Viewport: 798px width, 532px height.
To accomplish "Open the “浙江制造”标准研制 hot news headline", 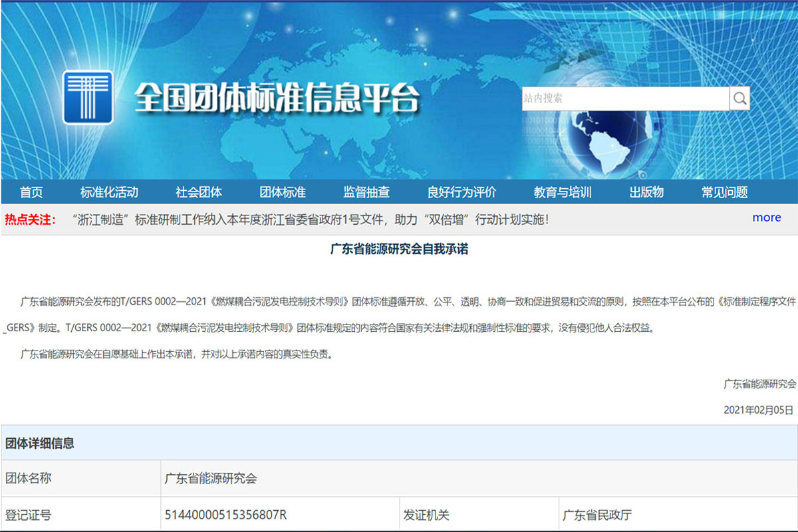I will pos(310,219).
